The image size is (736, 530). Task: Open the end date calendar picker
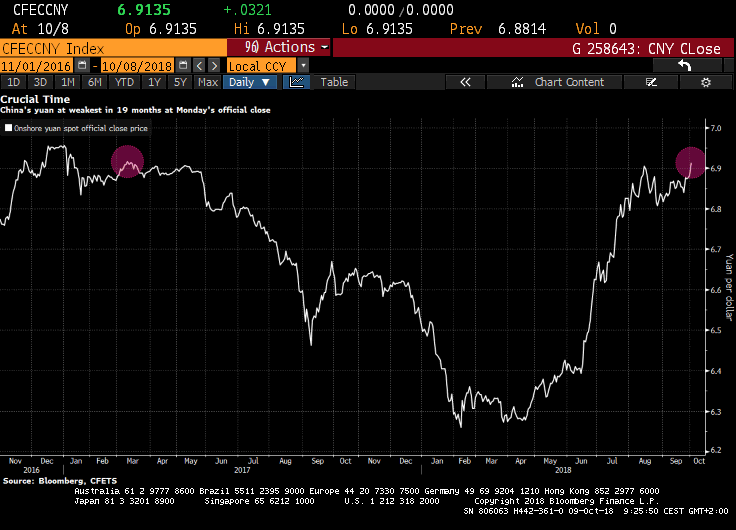point(184,66)
